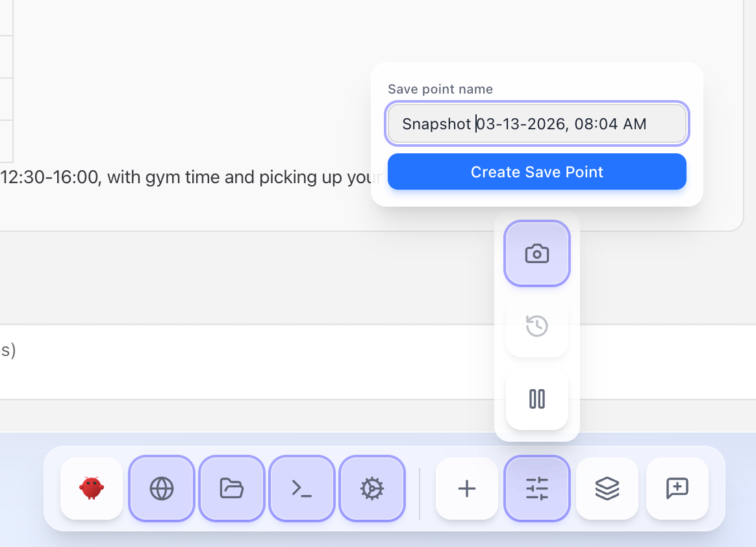The width and height of the screenshot is (756, 547).
Task: Click the red mascot icon
Action: coord(91,489)
